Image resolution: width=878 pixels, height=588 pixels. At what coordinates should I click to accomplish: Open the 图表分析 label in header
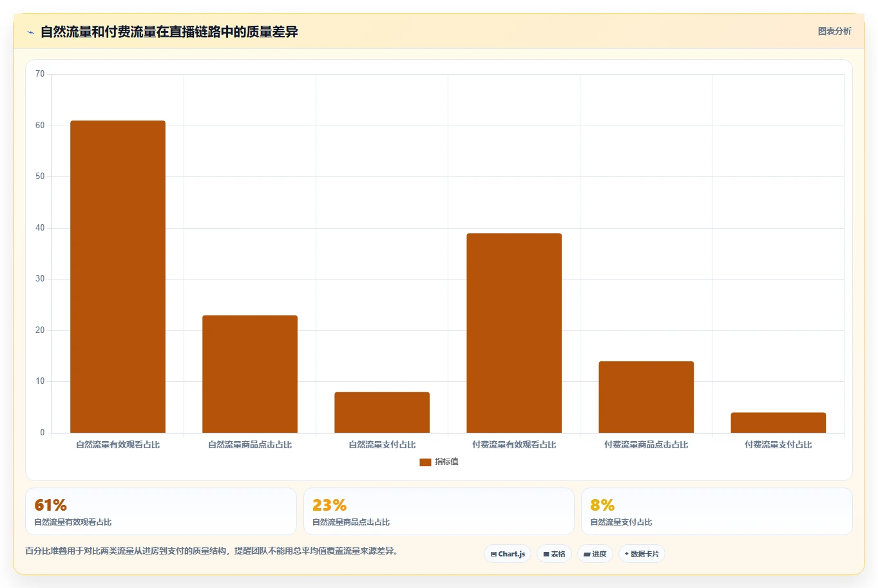coord(834,31)
